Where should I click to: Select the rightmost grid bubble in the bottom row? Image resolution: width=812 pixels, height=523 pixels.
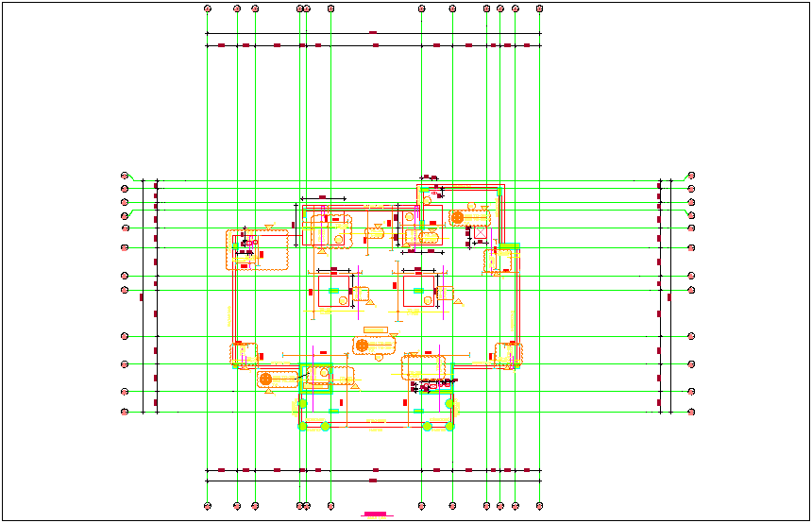(539, 506)
